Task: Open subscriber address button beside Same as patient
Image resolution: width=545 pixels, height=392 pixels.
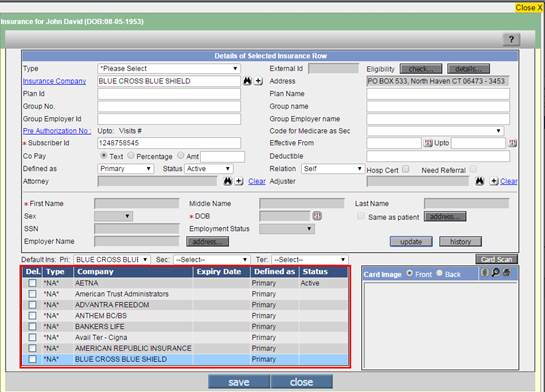Action: pyautogui.click(x=445, y=216)
